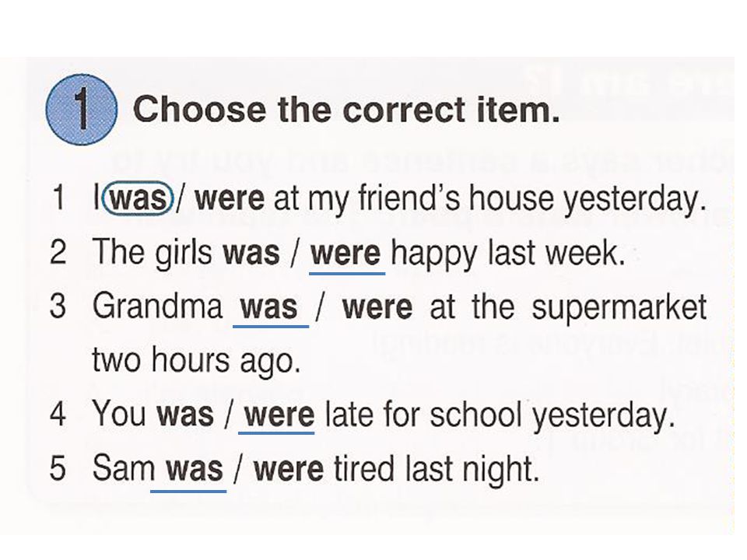This screenshot has width=747, height=560.
Task: Click 'tired last night.' in sentence 5
Action: tap(436, 470)
